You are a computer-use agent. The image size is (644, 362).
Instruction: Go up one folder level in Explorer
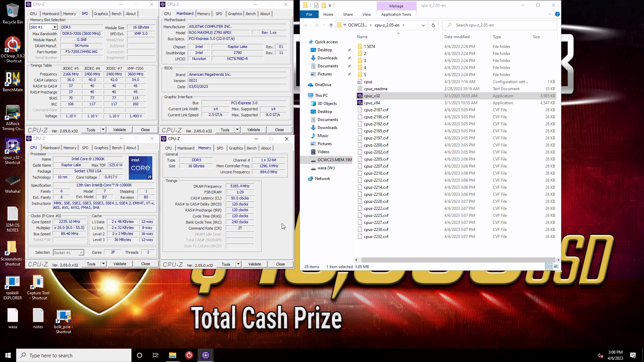pos(331,25)
